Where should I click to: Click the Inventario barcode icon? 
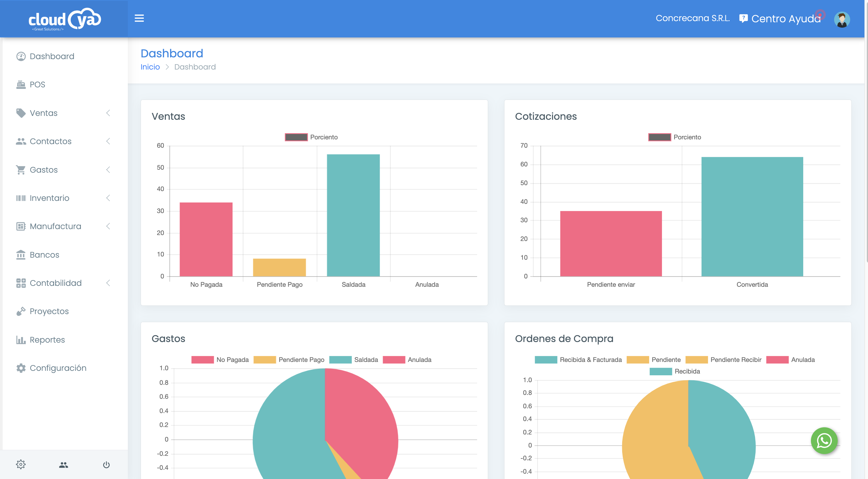click(x=21, y=198)
